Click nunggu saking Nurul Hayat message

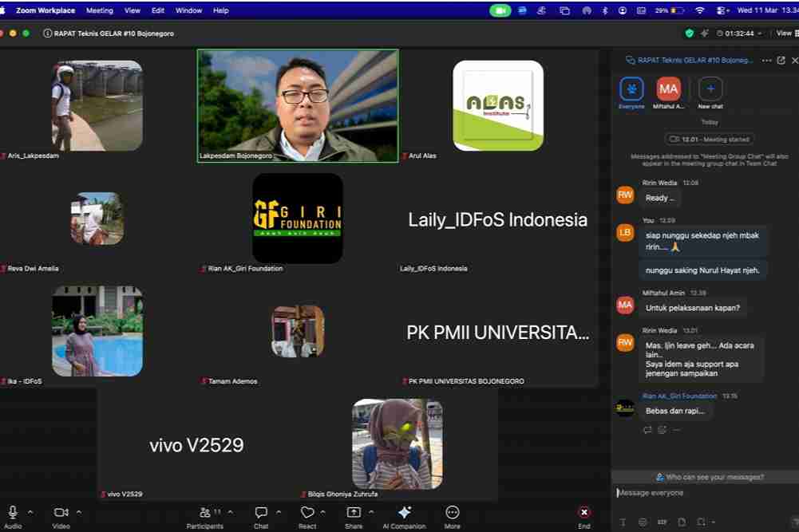pyautogui.click(x=702, y=270)
